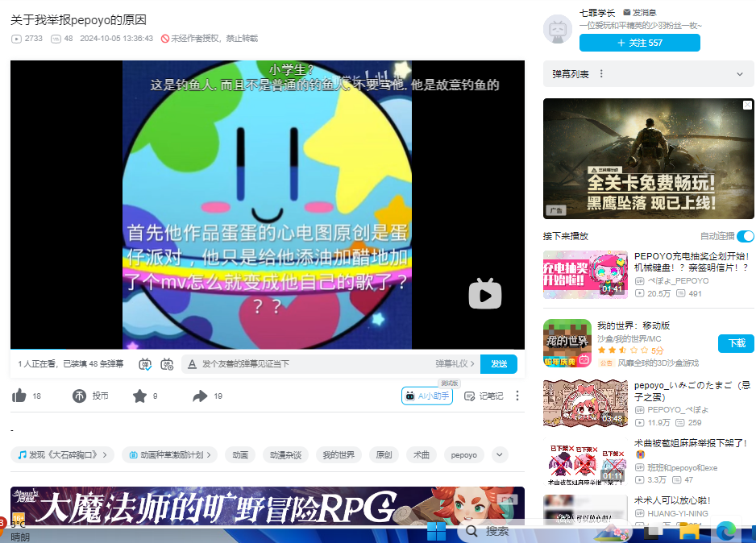The height and width of the screenshot is (543, 756).
Task: Click danmaku count 48 near title
Action: click(62, 39)
